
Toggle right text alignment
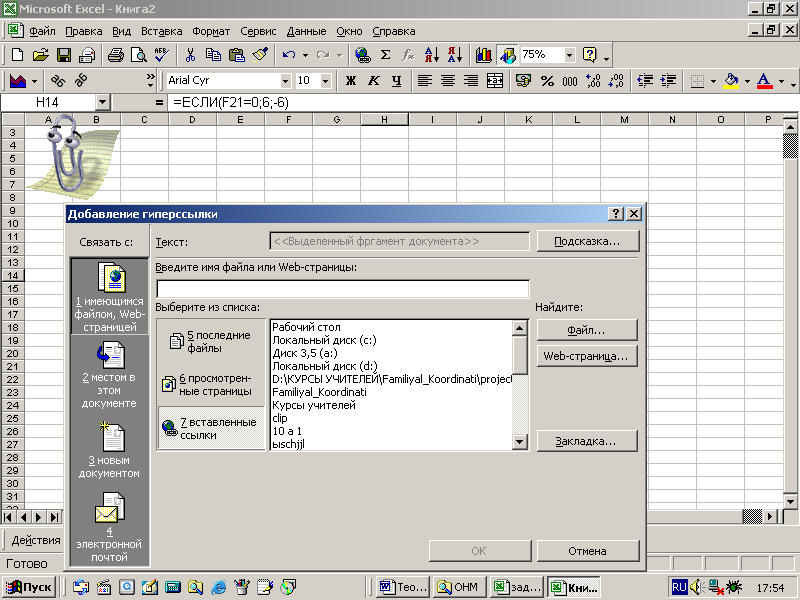[x=471, y=81]
